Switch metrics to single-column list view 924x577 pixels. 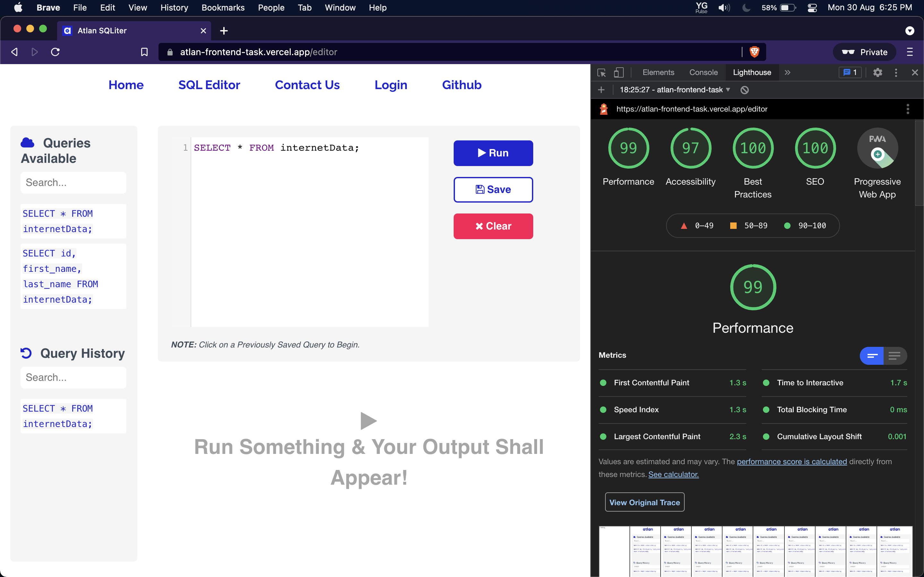click(894, 355)
